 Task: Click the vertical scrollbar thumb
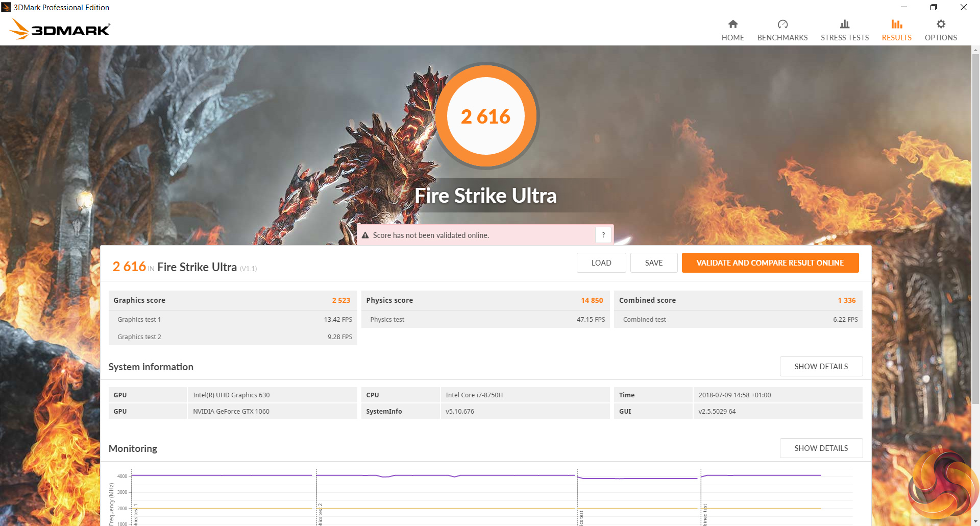tap(975, 225)
